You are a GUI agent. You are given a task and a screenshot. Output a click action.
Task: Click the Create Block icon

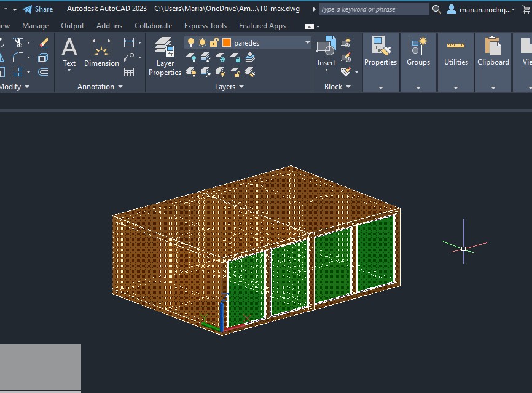click(x=345, y=42)
